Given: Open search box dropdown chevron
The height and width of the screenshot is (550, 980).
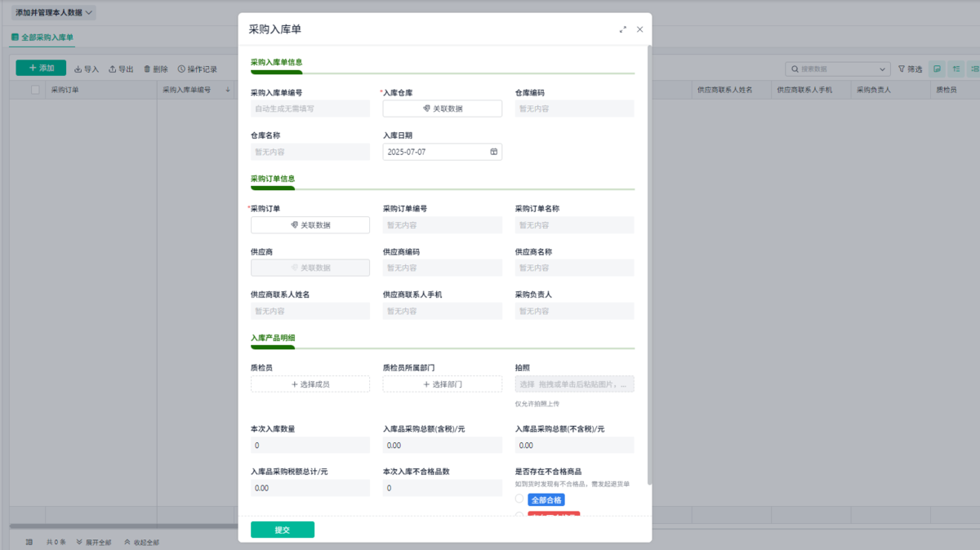Looking at the screenshot, I should point(883,69).
